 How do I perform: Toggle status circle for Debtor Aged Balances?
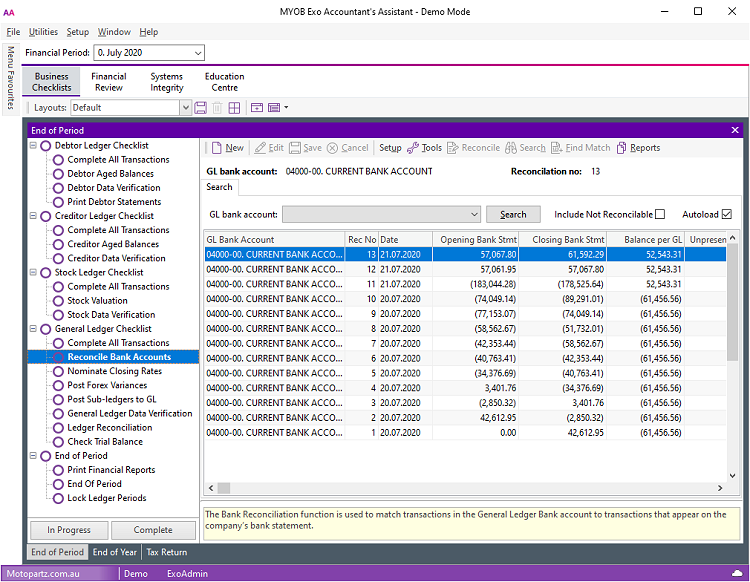(x=58, y=174)
